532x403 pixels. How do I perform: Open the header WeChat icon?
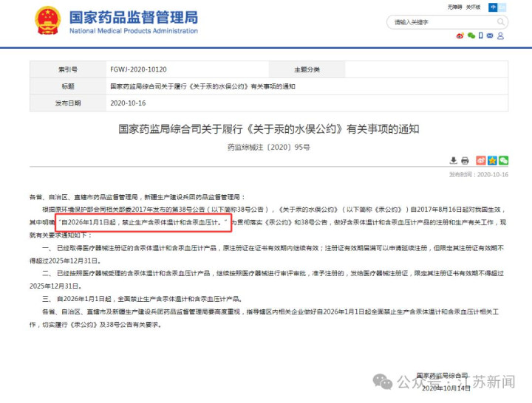tap(471, 35)
